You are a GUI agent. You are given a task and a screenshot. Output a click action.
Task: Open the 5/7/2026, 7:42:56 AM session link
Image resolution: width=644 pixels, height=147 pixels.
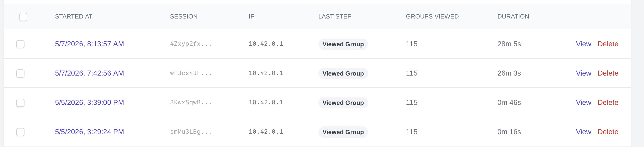click(89, 73)
